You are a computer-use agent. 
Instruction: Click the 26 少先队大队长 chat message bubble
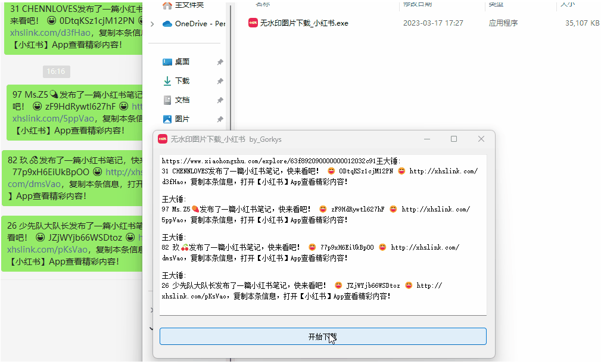tap(71, 244)
